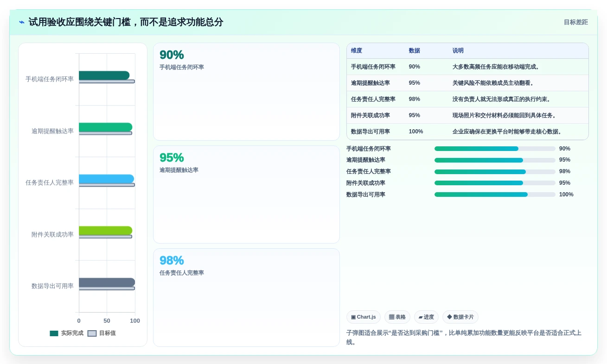Screen dimensions: 607x364
Task: Click the 目标差距 label in the header
Action: [x=575, y=22]
